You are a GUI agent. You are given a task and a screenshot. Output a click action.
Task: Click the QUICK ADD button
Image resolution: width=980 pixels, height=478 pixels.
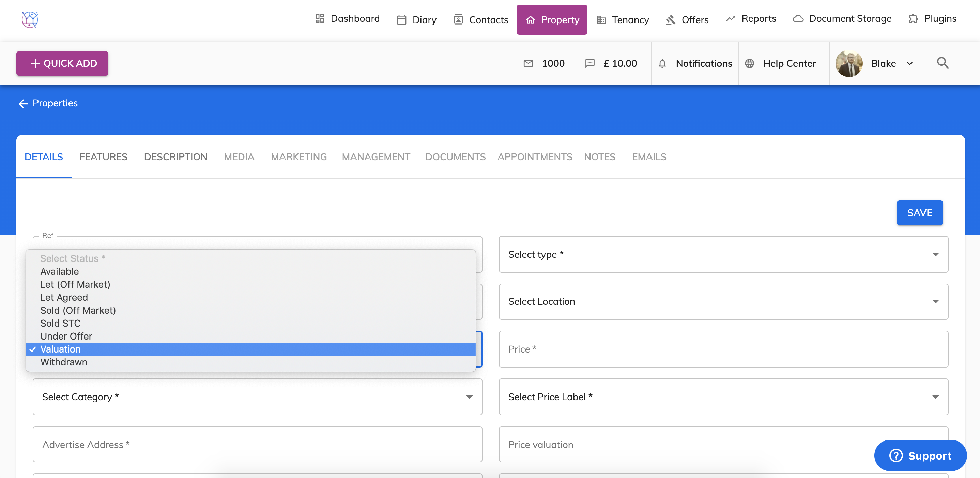62,63
